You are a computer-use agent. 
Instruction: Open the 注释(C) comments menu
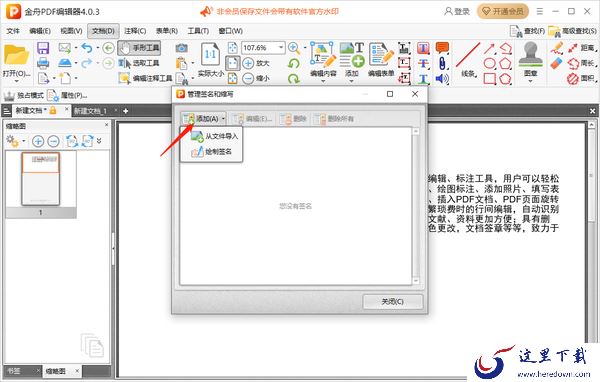[x=135, y=31]
